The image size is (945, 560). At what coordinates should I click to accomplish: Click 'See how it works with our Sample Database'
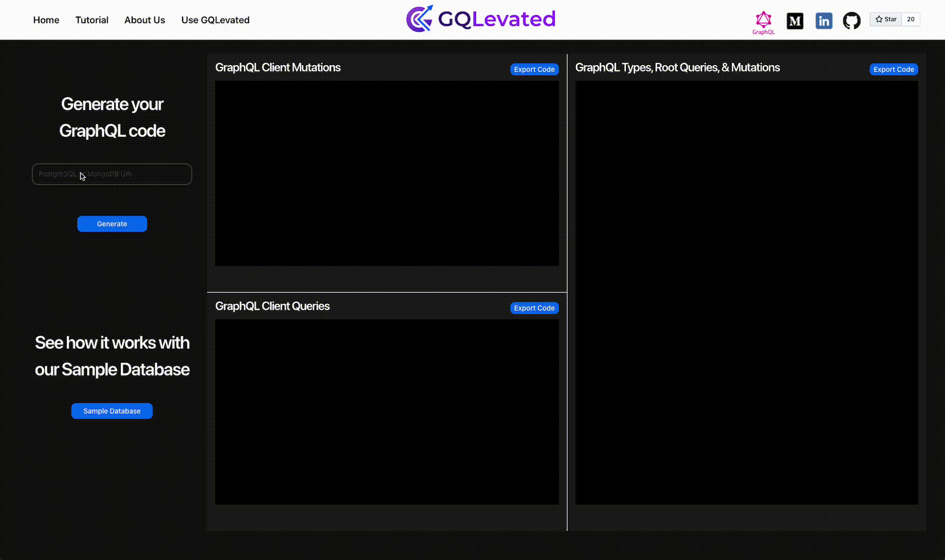112,356
